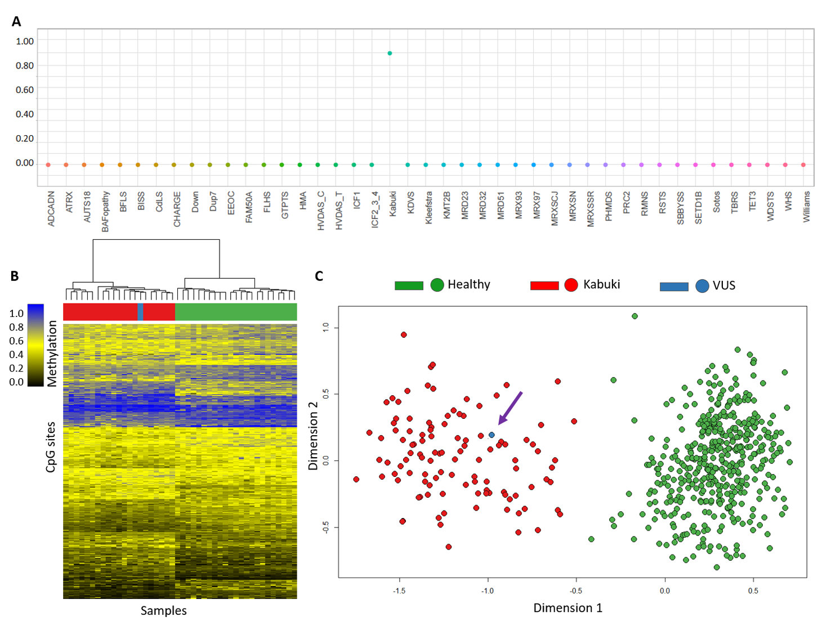
Task: Click the "MRXSCJ" axis label
Action: pyautogui.click(x=555, y=209)
